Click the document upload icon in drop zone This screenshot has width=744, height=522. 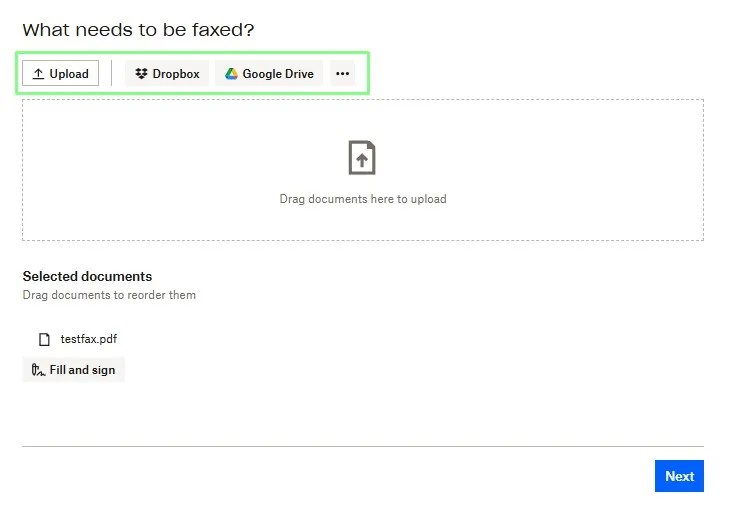tap(362, 158)
